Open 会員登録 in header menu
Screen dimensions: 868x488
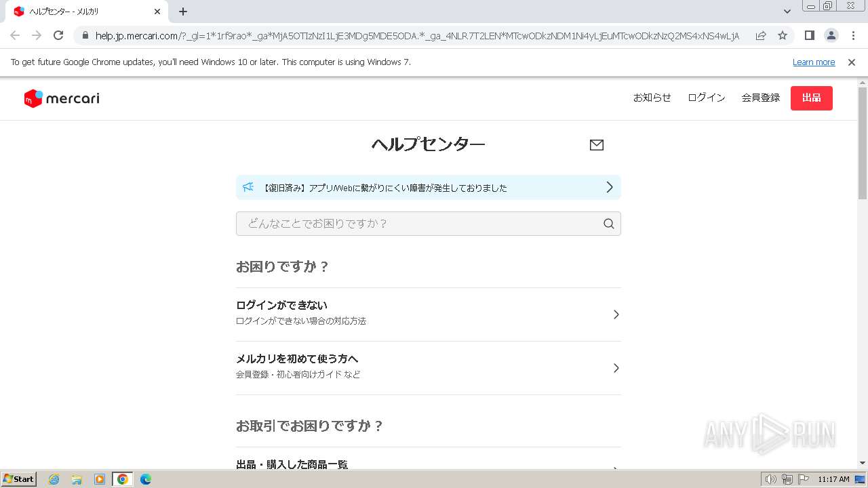click(761, 98)
